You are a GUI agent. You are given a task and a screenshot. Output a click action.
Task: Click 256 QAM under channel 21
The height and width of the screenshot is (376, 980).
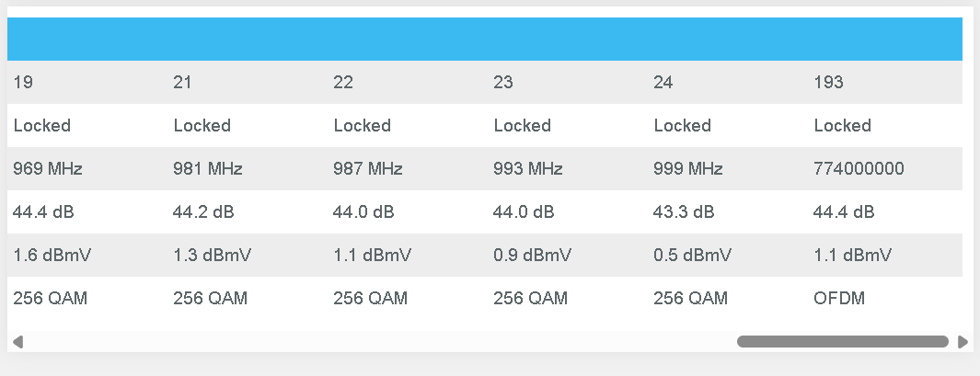pos(210,299)
